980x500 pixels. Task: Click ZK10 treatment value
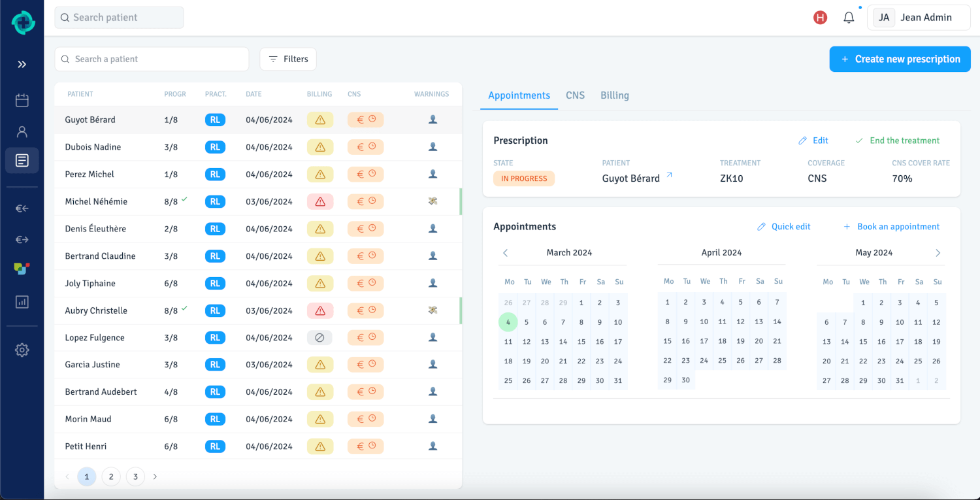pyautogui.click(x=731, y=178)
